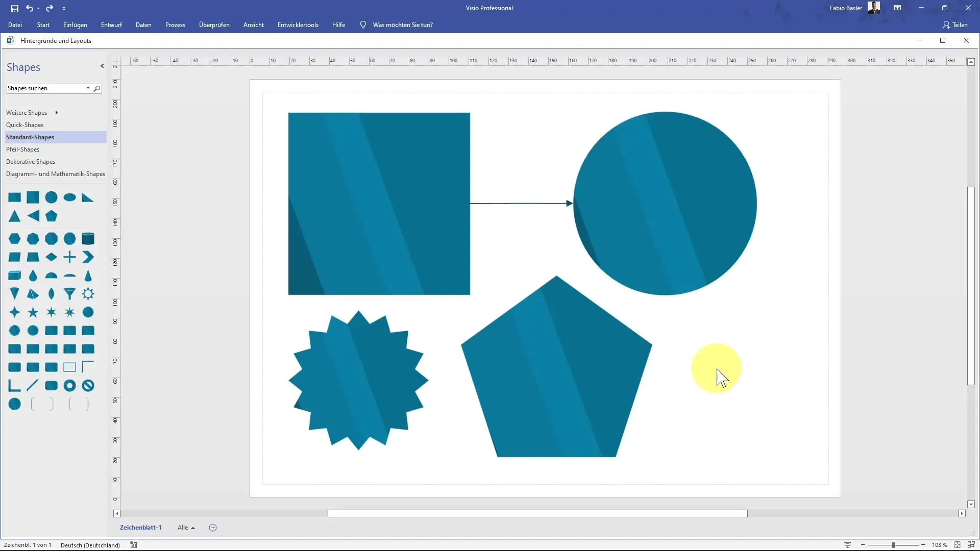Choose the prohibition 'No' symbol shape
Screen dimensions: 980x551
88,386
